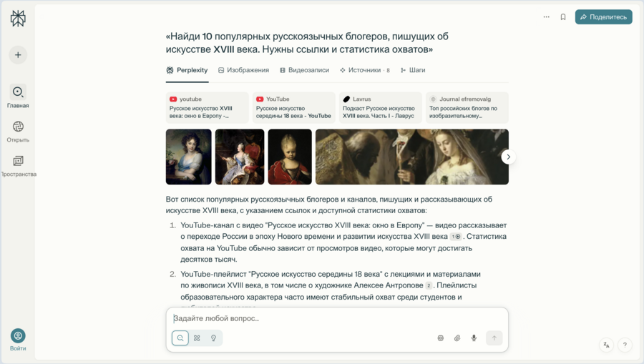Open the sources selector icon in input box

tap(440, 338)
